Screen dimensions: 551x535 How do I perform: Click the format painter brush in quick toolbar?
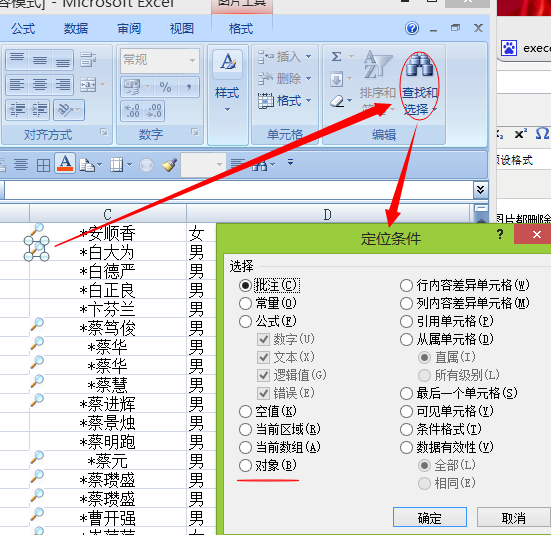pos(169,165)
